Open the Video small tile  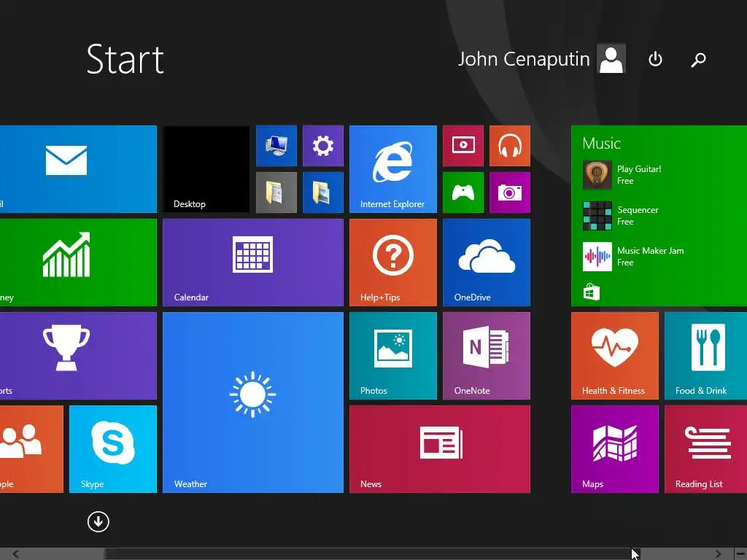(x=463, y=146)
